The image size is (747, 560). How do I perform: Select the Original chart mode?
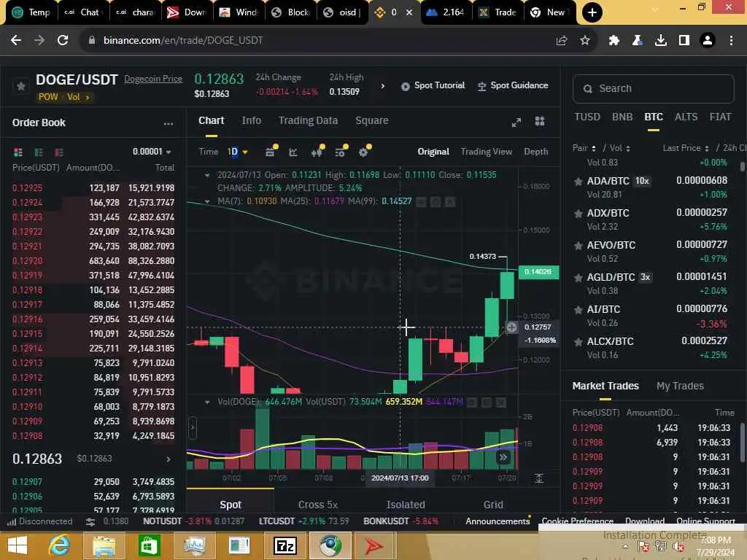(x=433, y=152)
